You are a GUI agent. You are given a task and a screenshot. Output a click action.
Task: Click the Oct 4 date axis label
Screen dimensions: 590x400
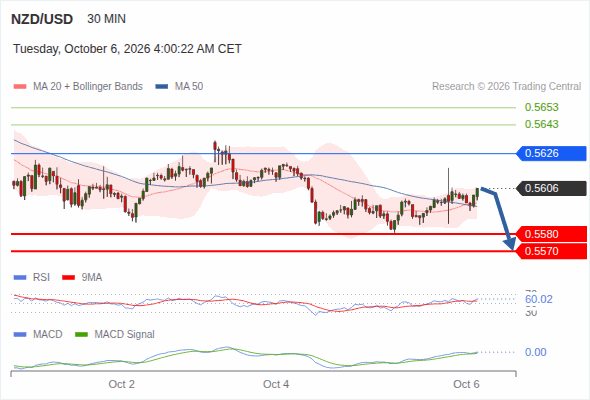click(276, 384)
